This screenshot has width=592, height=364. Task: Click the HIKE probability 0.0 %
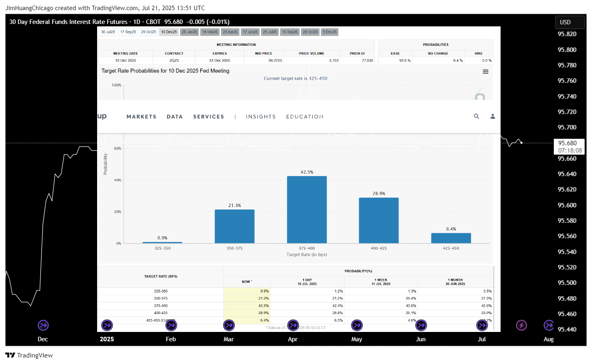487,60
